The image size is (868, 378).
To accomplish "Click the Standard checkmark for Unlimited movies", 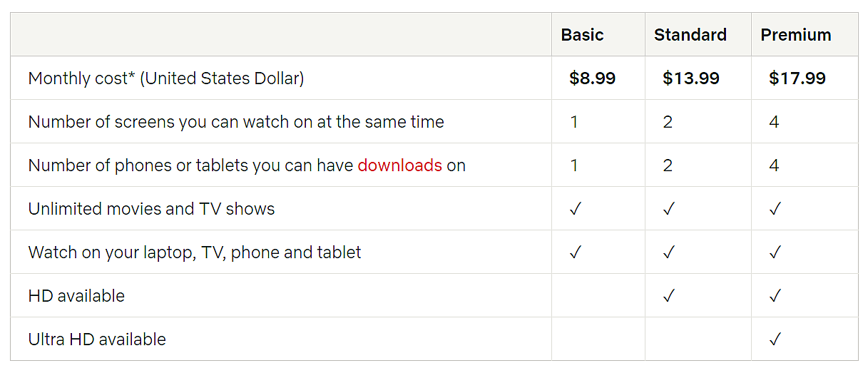I will point(668,209).
